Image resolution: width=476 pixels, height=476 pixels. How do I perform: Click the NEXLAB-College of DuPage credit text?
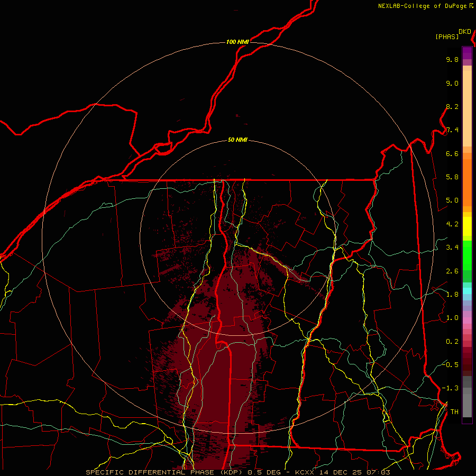(423, 6)
